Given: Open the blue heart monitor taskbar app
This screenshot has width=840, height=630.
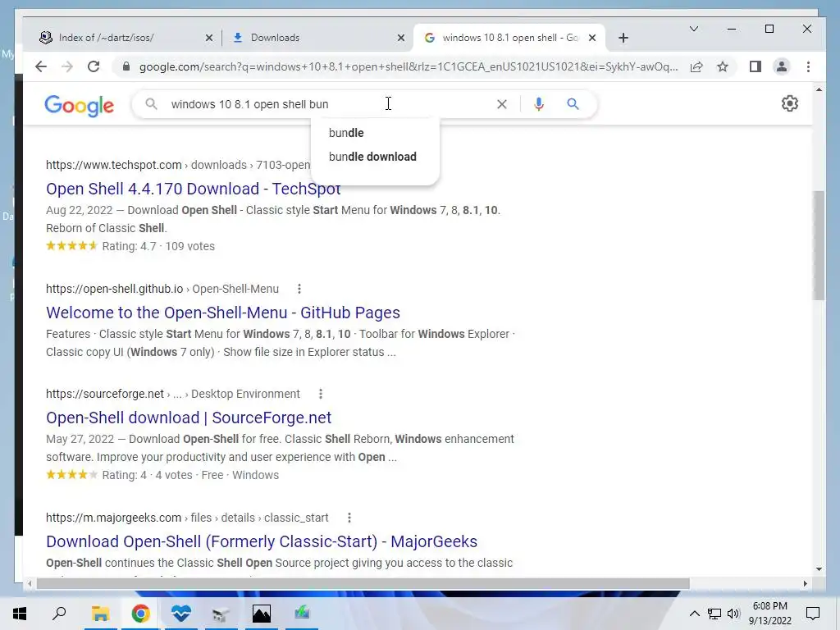Looking at the screenshot, I should 181,614.
